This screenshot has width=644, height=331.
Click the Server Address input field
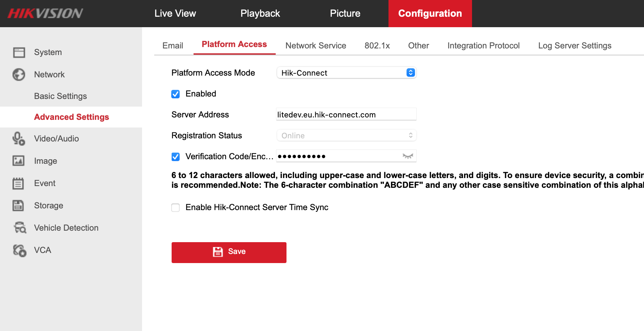coord(346,114)
